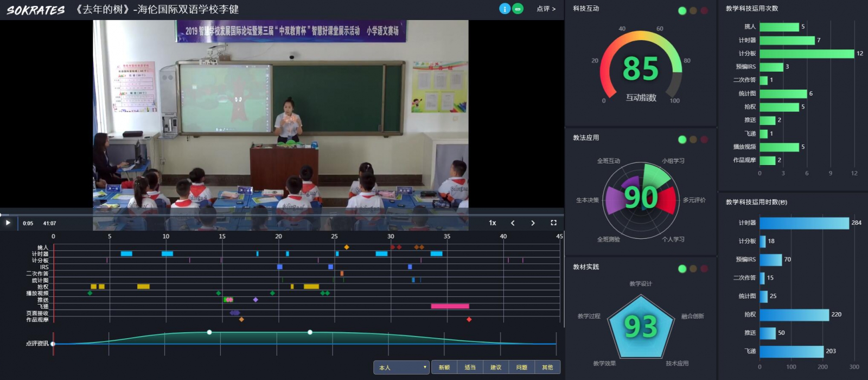The height and width of the screenshot is (380, 868).
Task: Select the 建议 comment tag
Action: [496, 368]
